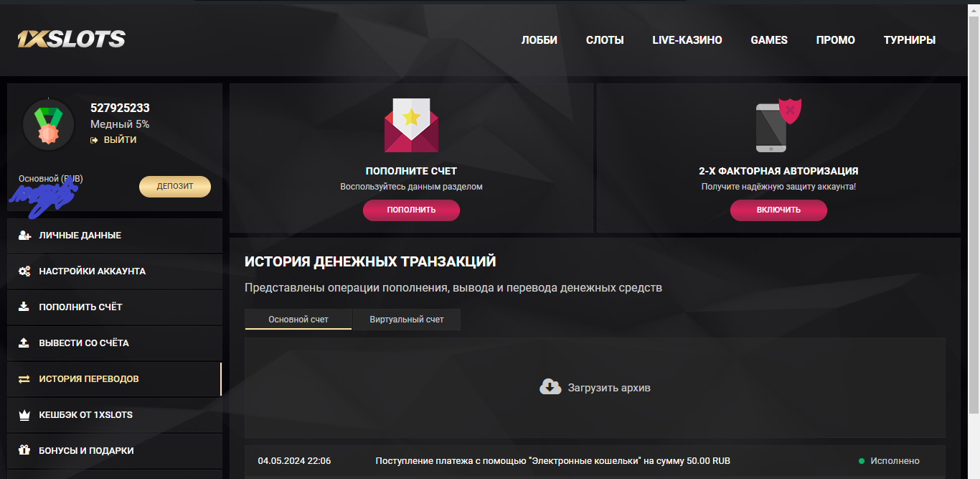This screenshot has height=479, width=980.
Task: Switch to the Виртуальный счет tab
Action: tap(407, 320)
